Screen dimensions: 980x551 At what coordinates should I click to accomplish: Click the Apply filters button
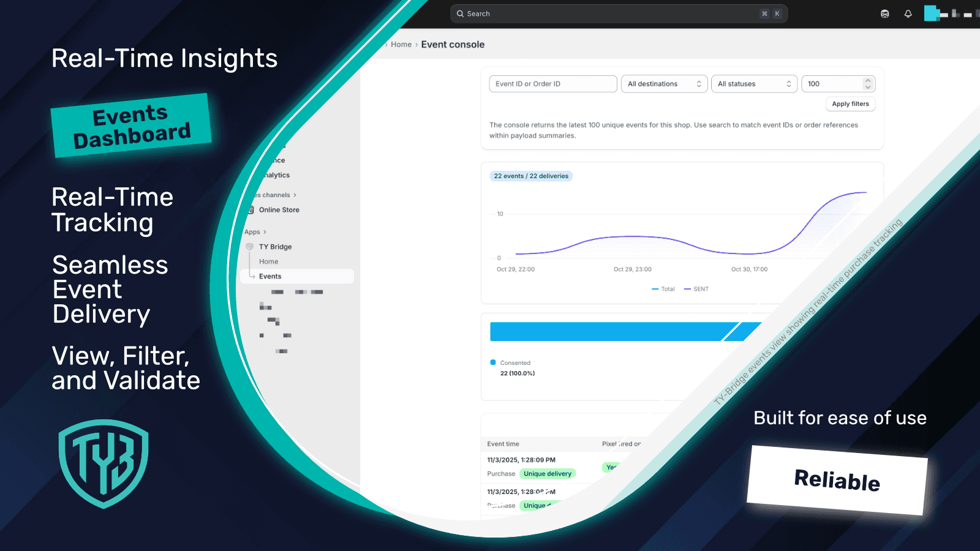[x=850, y=103]
